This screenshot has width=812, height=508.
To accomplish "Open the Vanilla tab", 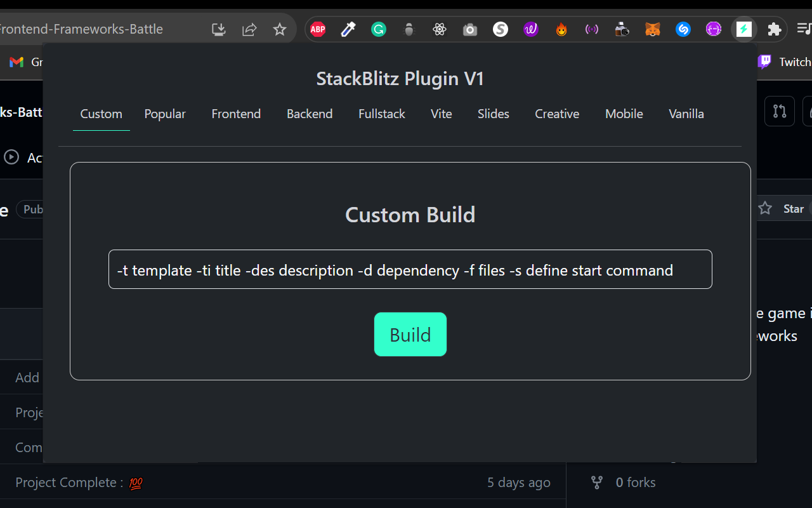I will pos(686,114).
